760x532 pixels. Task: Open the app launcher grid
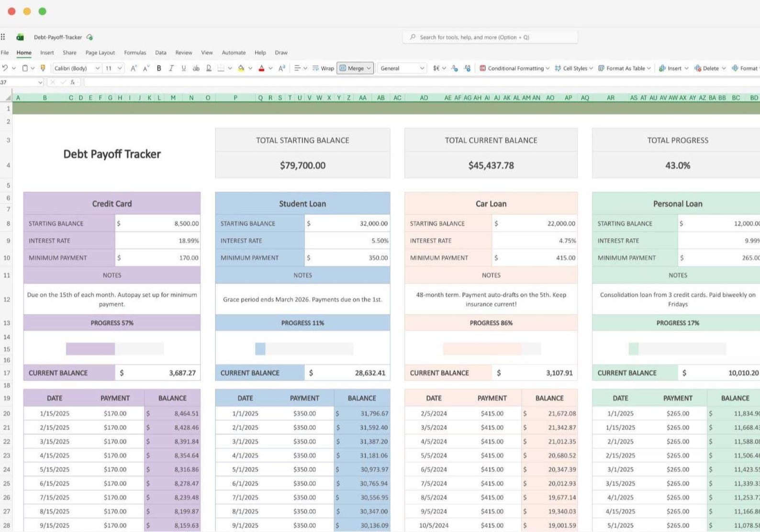point(3,37)
